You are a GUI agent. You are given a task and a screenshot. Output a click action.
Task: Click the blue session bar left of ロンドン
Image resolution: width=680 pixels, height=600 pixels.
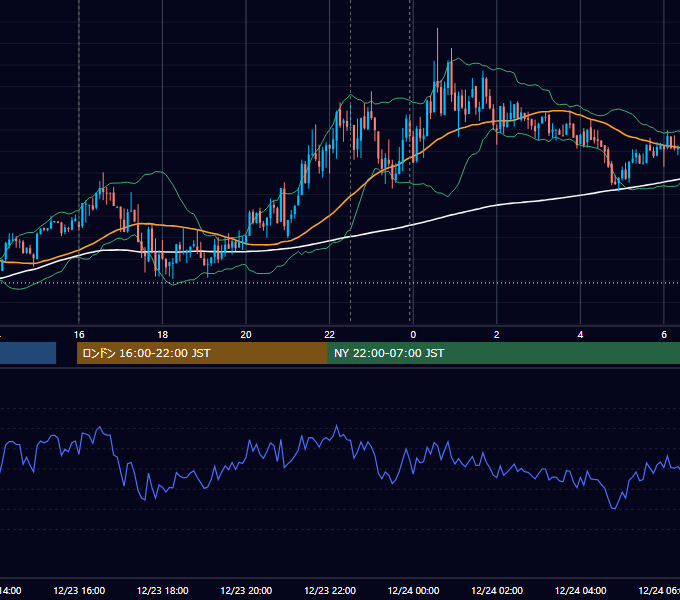(x=28, y=353)
